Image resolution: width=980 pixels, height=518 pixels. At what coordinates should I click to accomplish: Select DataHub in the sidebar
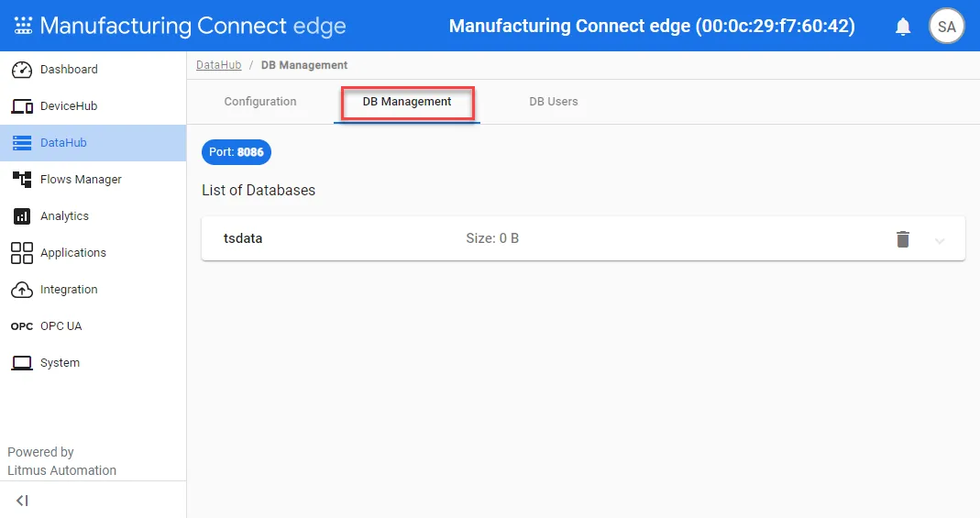point(94,143)
